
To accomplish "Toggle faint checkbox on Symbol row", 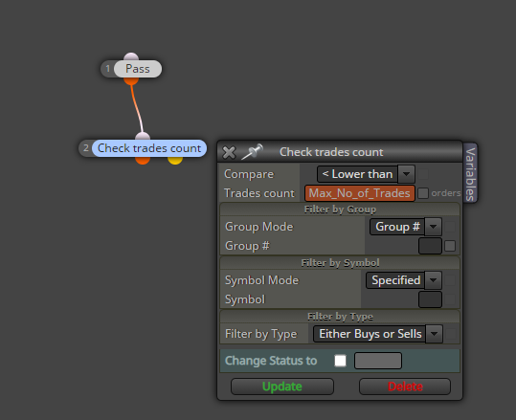I will tap(450, 299).
